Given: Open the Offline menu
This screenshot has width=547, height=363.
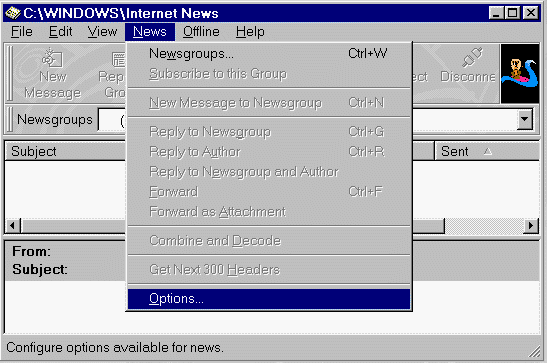Looking at the screenshot, I should 201,32.
